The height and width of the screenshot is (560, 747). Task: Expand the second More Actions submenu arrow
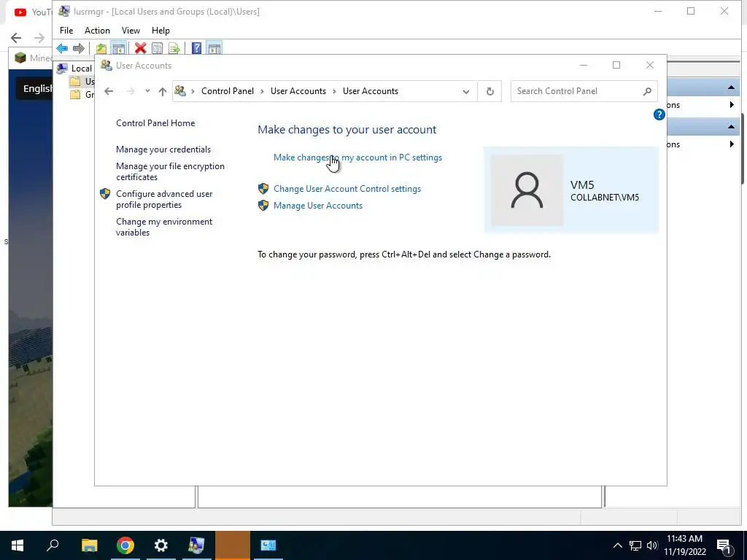(732, 144)
